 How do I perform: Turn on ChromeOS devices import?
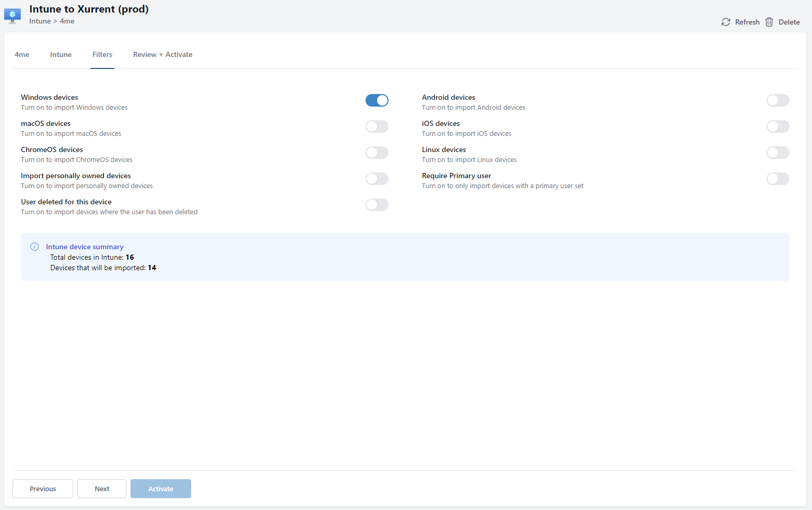click(376, 153)
